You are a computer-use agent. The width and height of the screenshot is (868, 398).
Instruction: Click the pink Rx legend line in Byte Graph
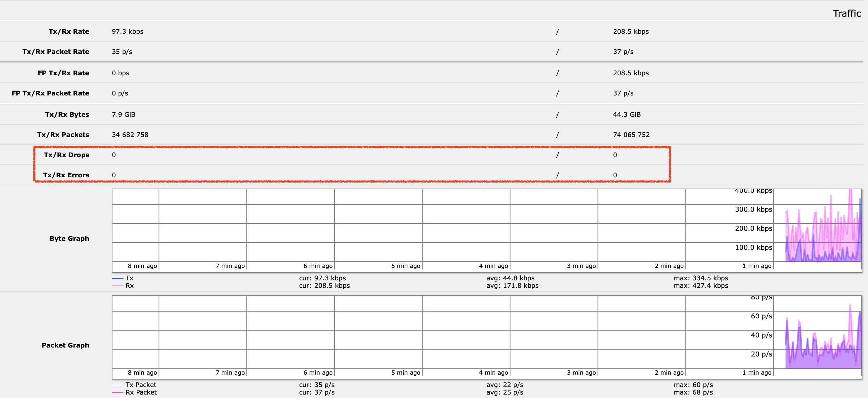coord(118,286)
